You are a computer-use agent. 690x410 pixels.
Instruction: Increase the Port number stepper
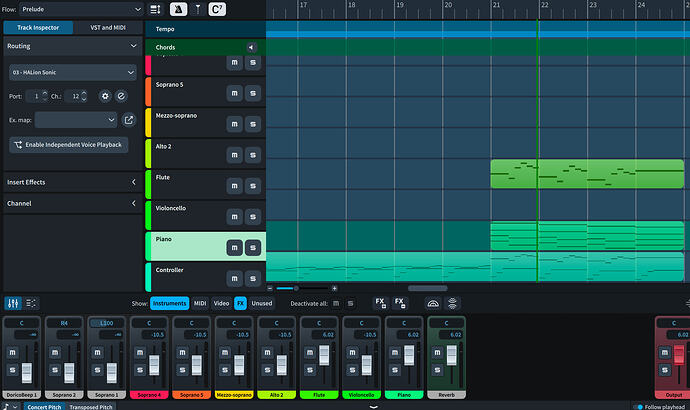click(45, 93)
